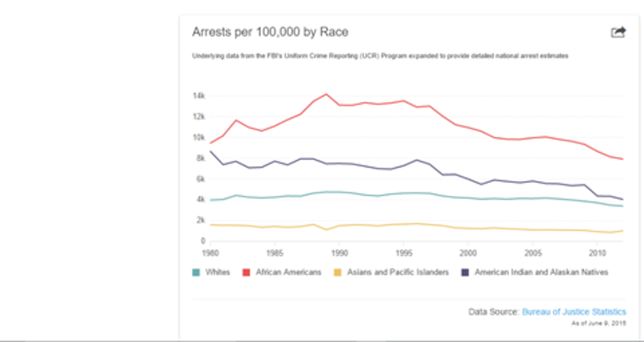Click the share icon on the chart
The image size is (644, 342).
[x=618, y=32]
